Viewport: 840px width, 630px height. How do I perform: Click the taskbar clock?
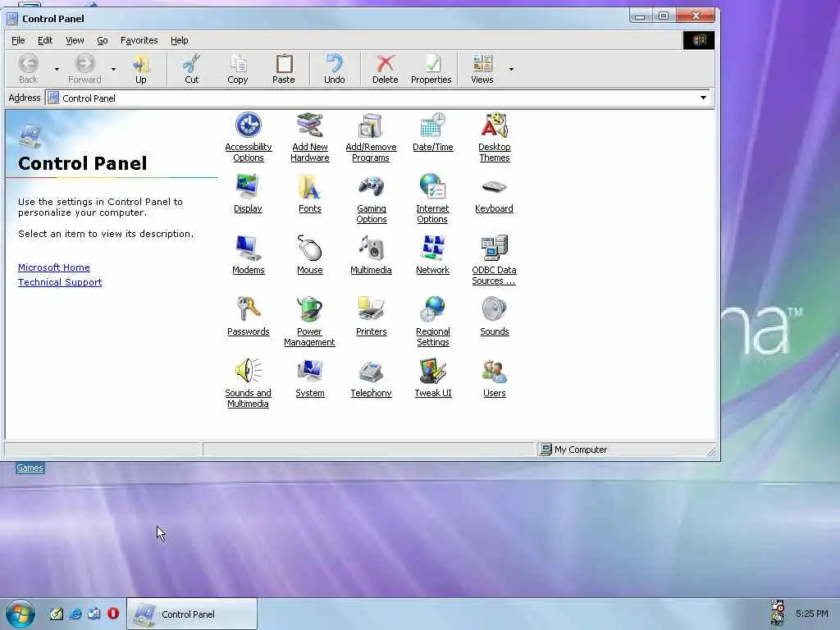[811, 614]
